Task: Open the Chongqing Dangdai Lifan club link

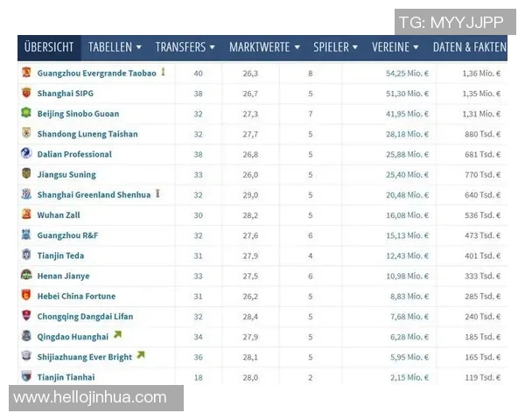Action: (85, 317)
